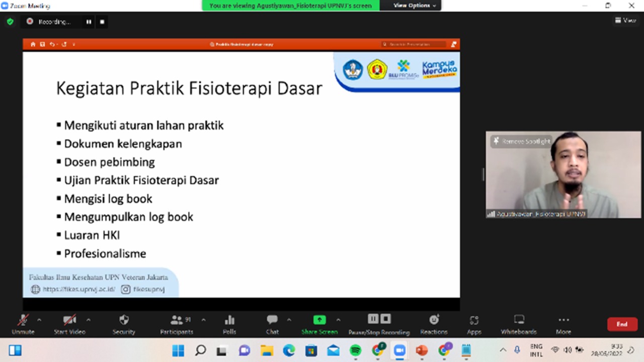
Task: Open the Polls icon
Action: pos(229,320)
